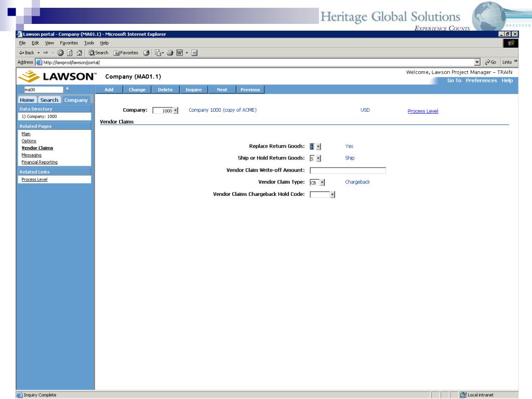
Task: Edit the page with Microsoft Word
Action: [x=179, y=52]
